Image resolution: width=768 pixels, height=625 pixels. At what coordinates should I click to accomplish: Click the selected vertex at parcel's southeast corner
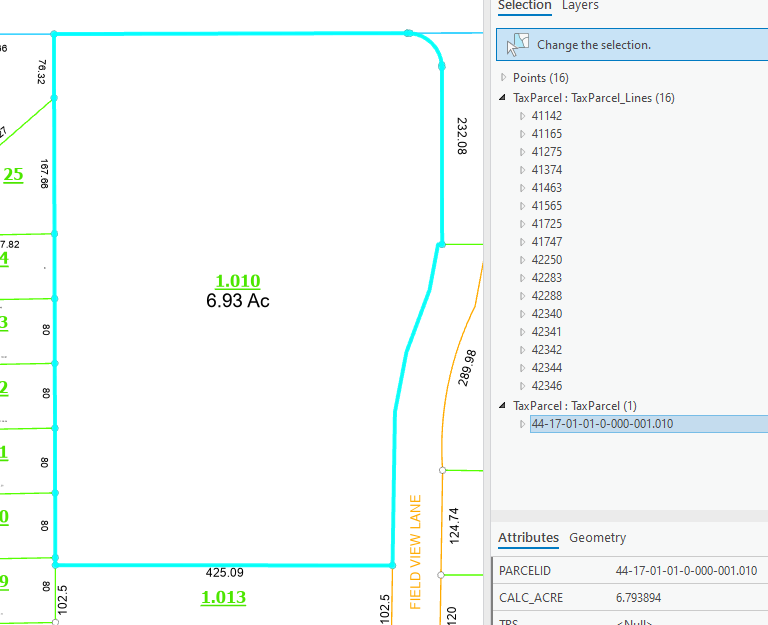[392, 565]
